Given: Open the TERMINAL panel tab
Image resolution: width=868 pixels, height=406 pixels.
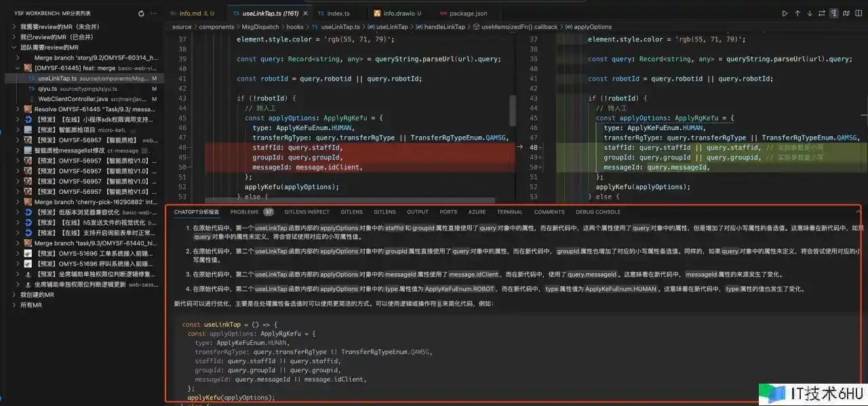Looking at the screenshot, I should click(509, 212).
